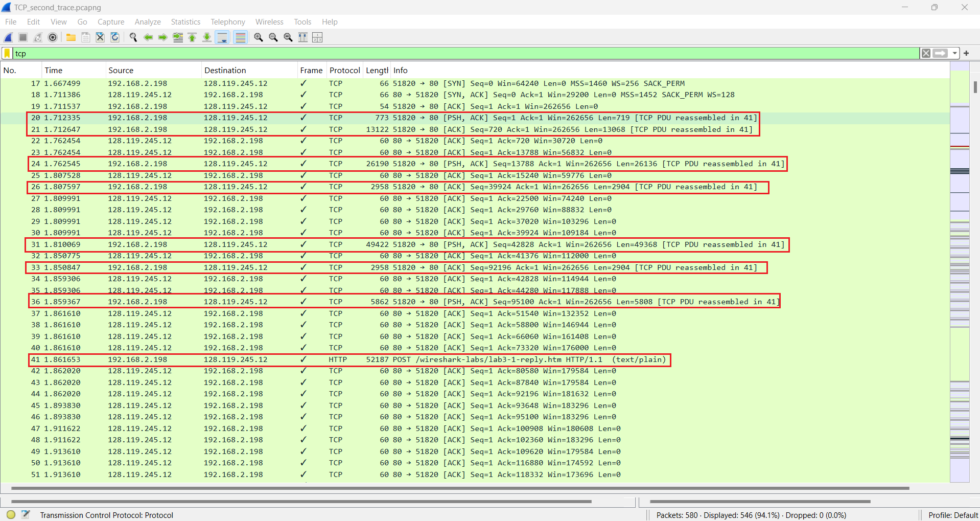The height and width of the screenshot is (521, 980).
Task: Open the Statistics menu
Action: (x=185, y=22)
